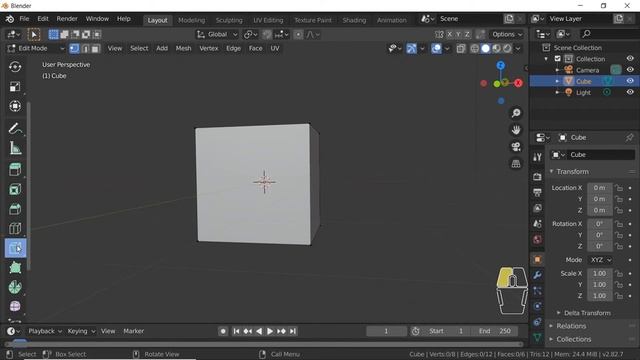Select the Spin tool
The width and height of the screenshot is (640, 360).
pos(15,287)
